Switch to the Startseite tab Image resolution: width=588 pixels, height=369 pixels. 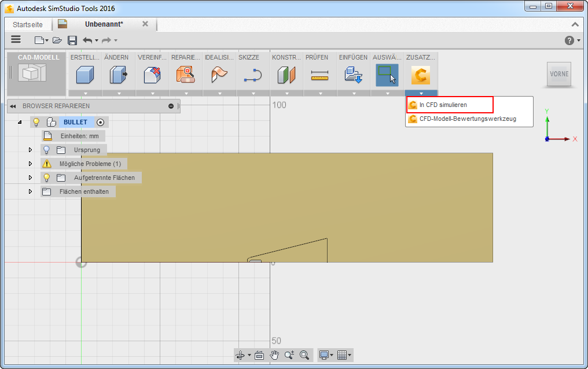point(28,25)
